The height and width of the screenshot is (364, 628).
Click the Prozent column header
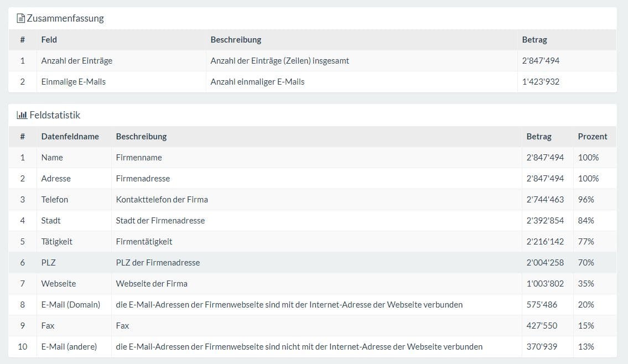[x=592, y=136]
